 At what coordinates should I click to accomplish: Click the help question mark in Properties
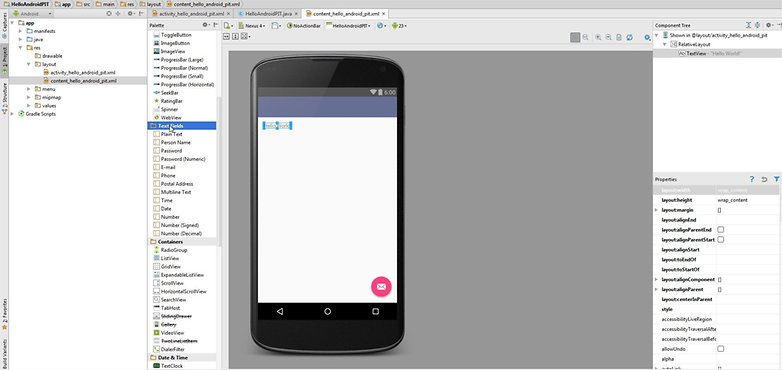[752, 179]
